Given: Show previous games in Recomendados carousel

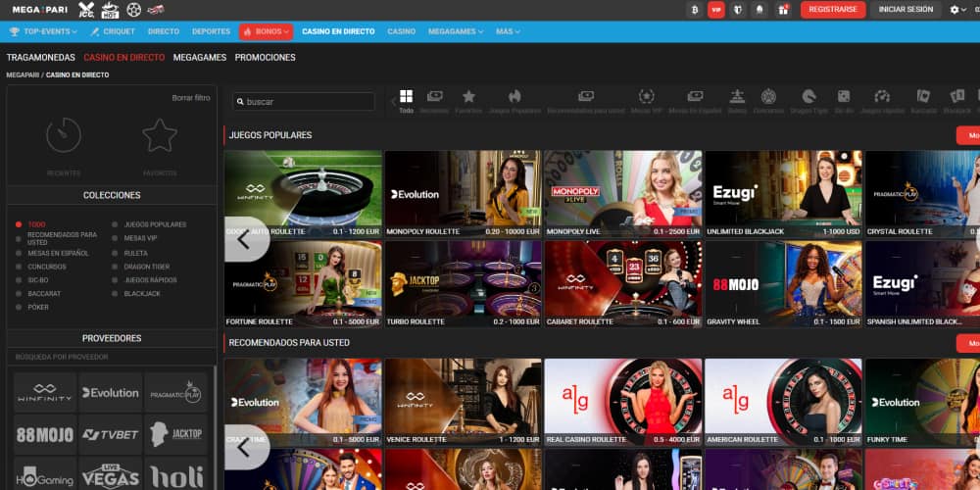Looking at the screenshot, I should tap(244, 447).
